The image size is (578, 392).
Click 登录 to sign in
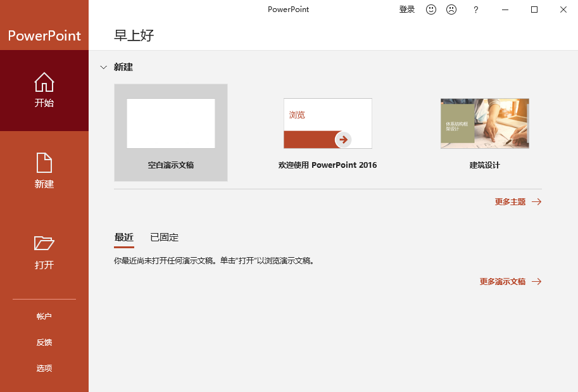(x=407, y=9)
